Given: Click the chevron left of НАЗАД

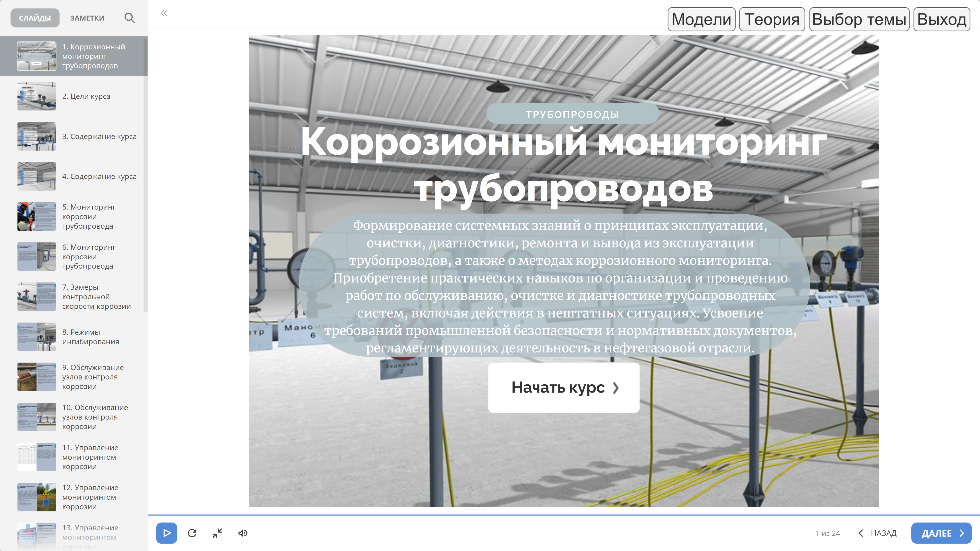Looking at the screenshot, I should pos(861,533).
